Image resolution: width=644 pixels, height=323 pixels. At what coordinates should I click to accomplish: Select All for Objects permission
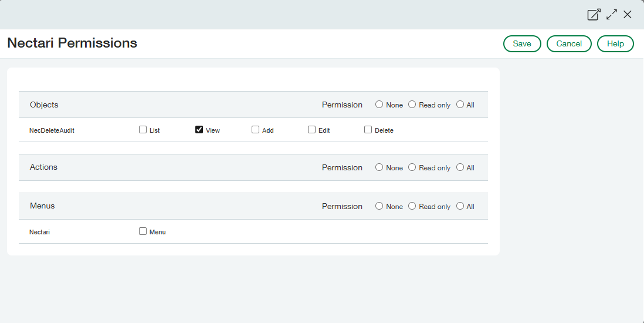pyautogui.click(x=460, y=105)
